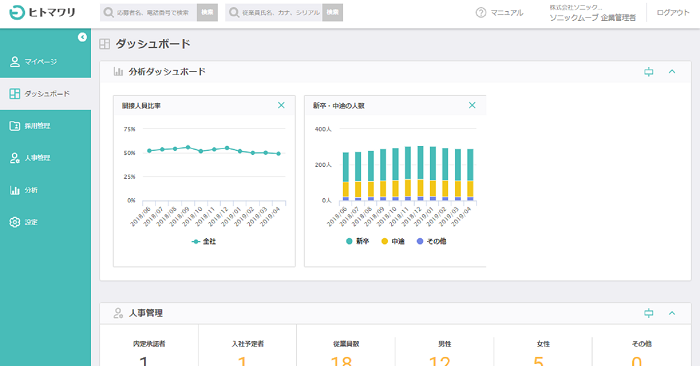This screenshot has width=700, height=366.
Task: Close the 新卒・中途の人数 chart widget
Action: click(472, 105)
